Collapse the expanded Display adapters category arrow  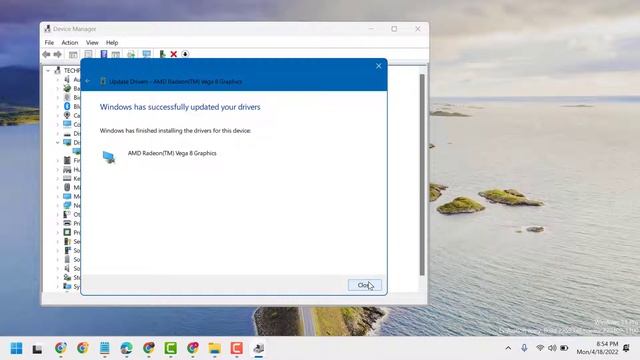[x=58, y=142]
